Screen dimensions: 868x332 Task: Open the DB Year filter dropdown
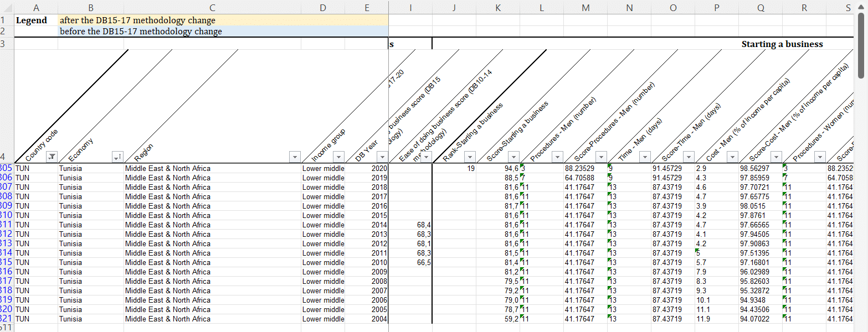[x=382, y=157]
